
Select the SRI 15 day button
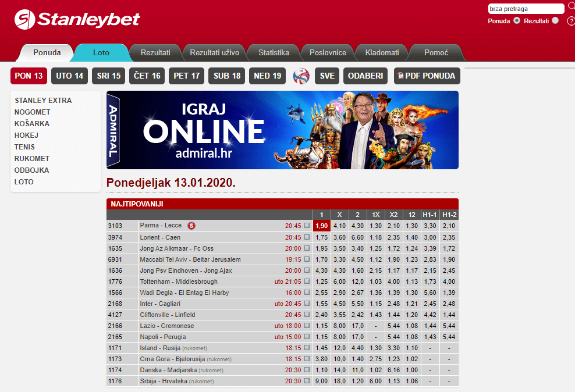point(109,76)
